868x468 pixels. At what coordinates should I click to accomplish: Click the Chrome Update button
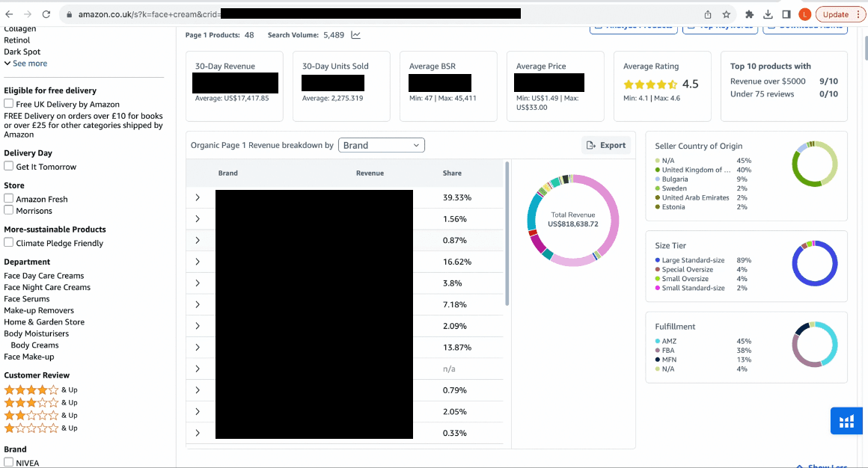840,14
